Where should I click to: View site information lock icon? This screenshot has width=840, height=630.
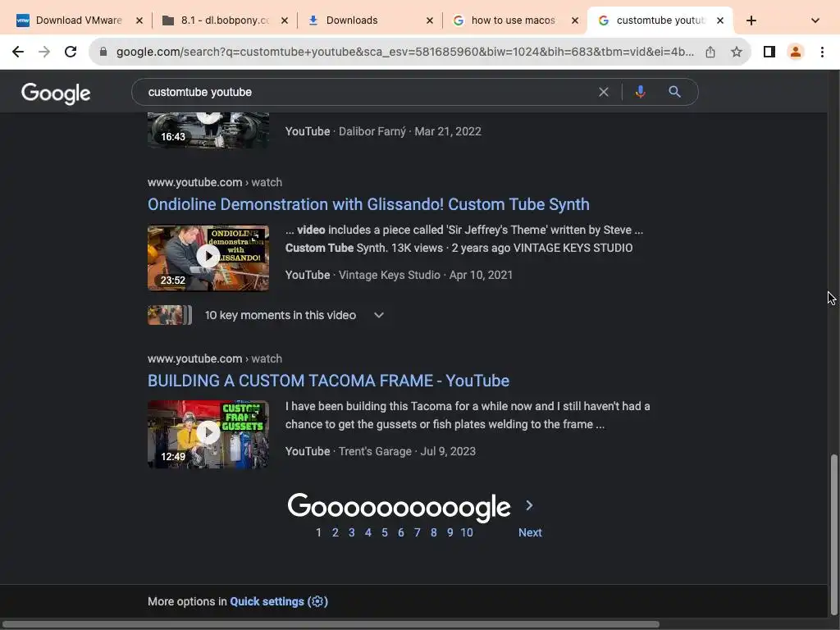coord(103,52)
